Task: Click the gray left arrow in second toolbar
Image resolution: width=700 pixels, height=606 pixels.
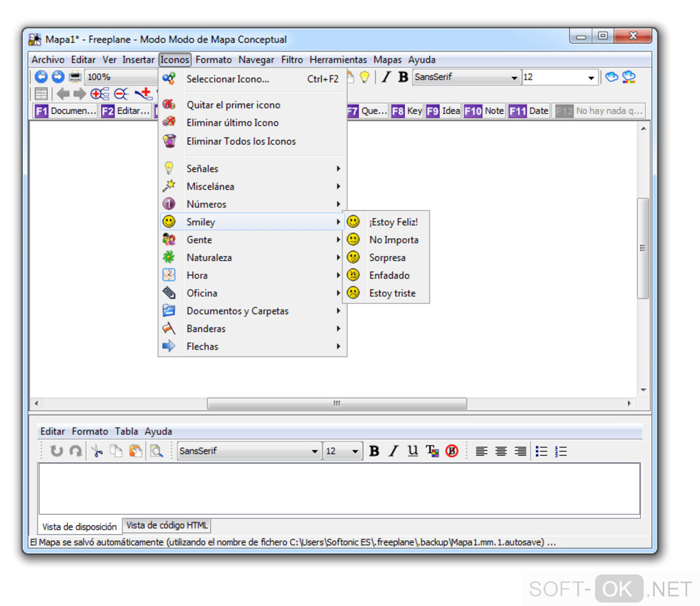Action: 63,94
